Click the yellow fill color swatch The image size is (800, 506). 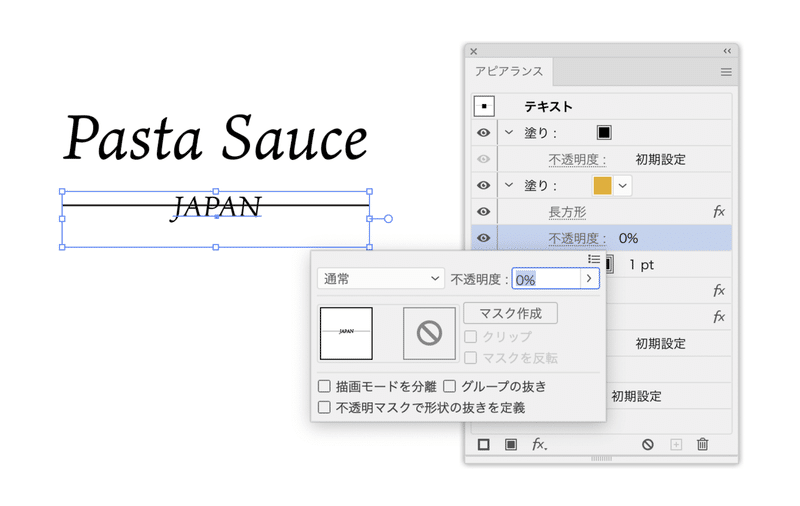point(603,186)
